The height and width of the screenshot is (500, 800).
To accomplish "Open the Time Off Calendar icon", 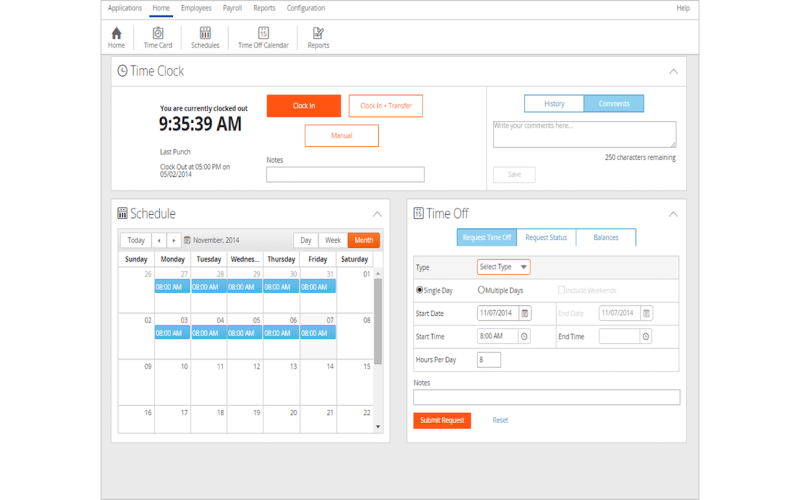I will coord(263,37).
